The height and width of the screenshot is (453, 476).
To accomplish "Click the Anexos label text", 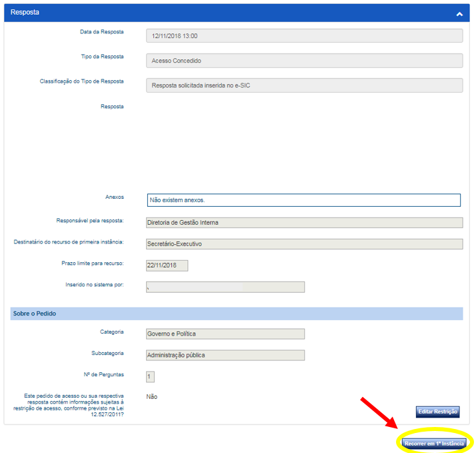I will pyautogui.click(x=114, y=197).
